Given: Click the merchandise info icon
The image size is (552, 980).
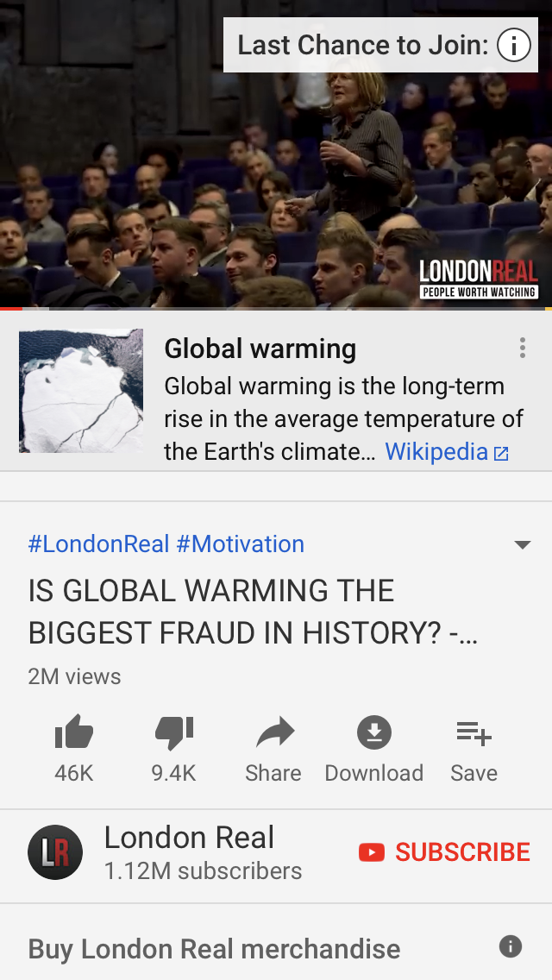Looking at the screenshot, I should click(x=510, y=946).
